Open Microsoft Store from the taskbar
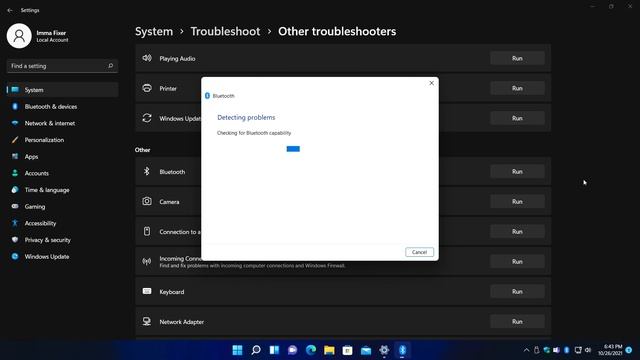 point(347,350)
